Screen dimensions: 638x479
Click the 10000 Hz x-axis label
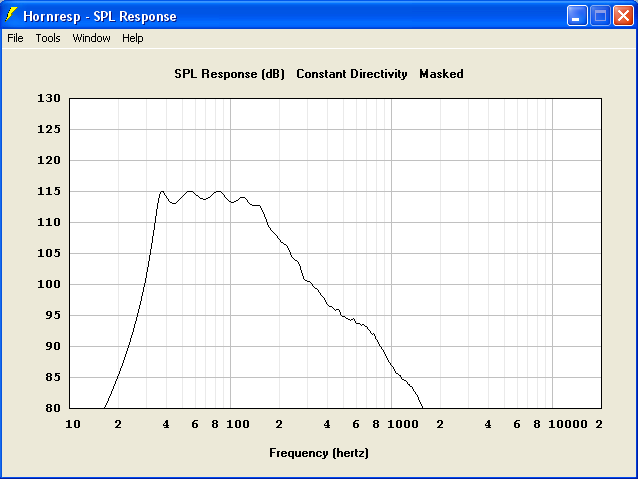point(568,424)
